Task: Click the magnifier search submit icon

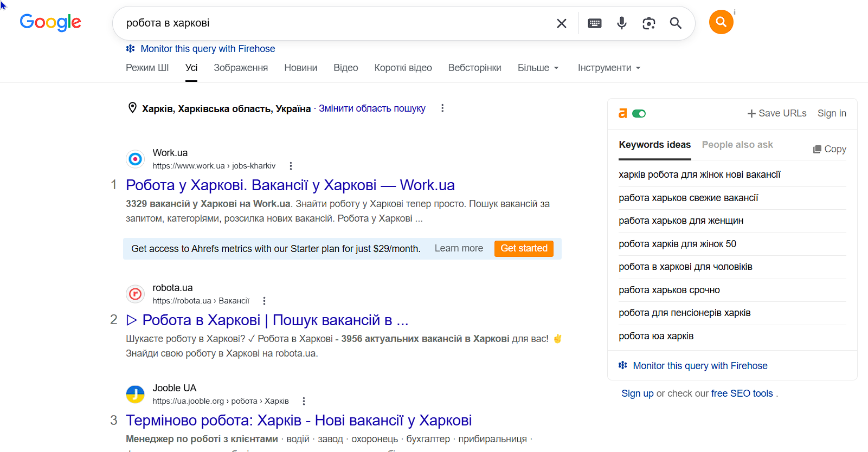Action: click(x=676, y=23)
